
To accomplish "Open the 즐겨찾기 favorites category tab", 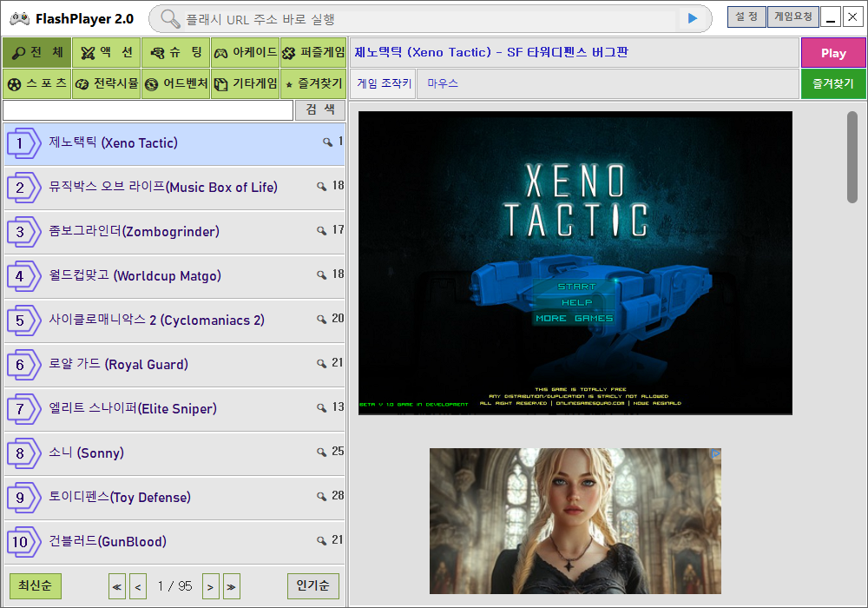I will (313, 83).
